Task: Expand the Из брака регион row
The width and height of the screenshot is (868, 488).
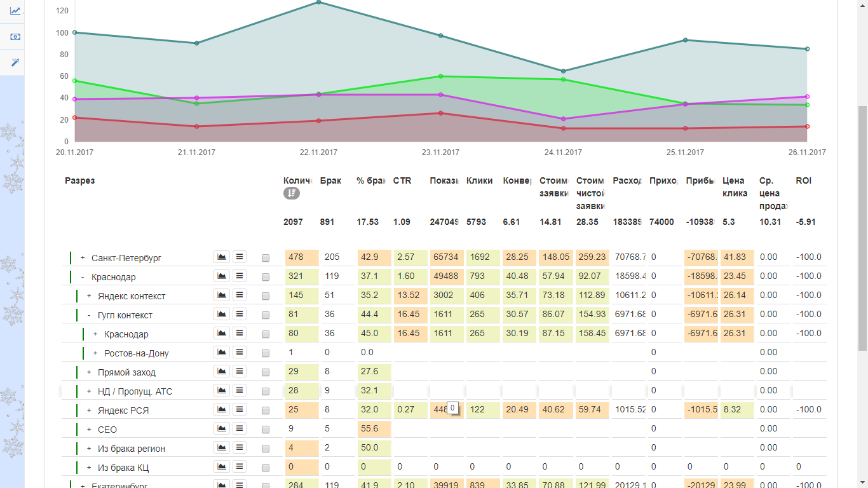Action: tap(89, 449)
